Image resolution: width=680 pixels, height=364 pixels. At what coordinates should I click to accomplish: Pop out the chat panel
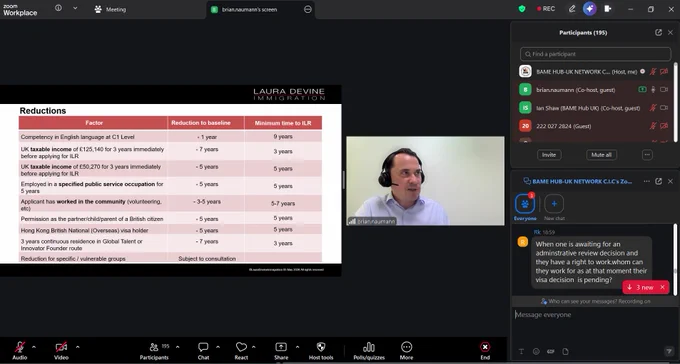click(658, 181)
